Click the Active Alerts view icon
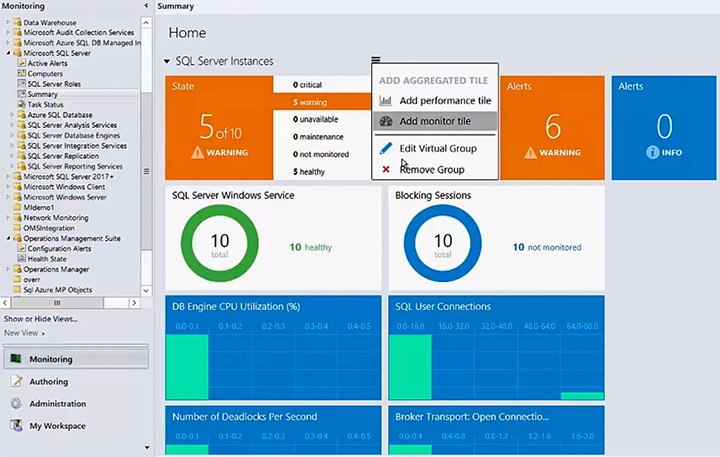Screen dimensions: 720x457 tap(21, 63)
